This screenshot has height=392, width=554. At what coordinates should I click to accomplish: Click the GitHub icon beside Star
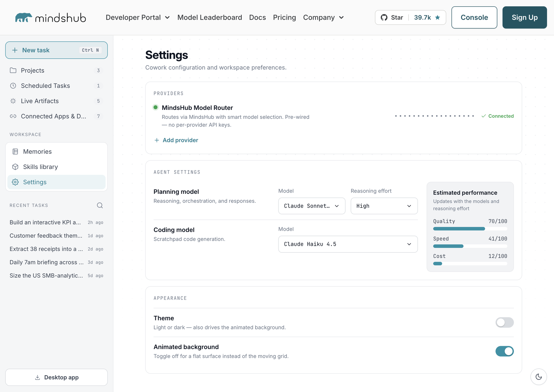[384, 18]
